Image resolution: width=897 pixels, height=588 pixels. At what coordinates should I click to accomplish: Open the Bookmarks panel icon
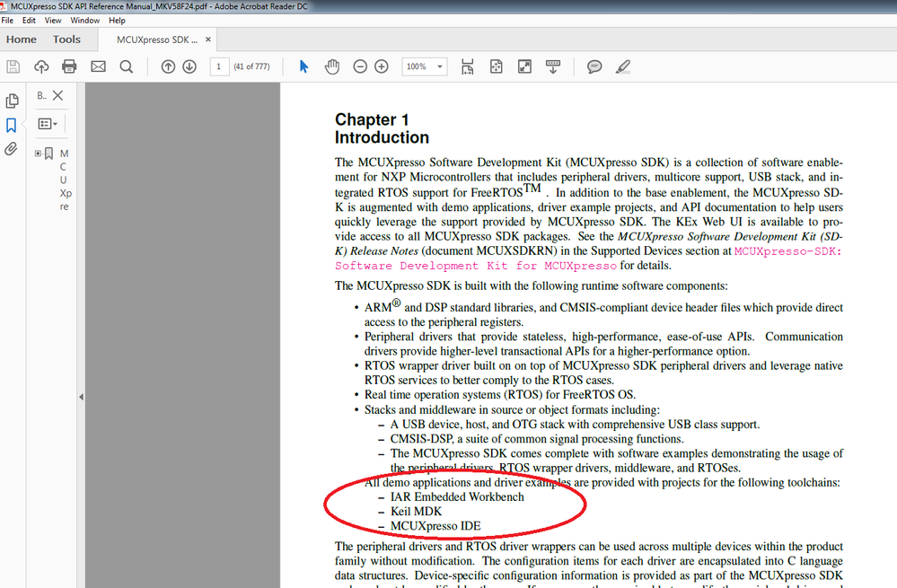tap(11, 126)
